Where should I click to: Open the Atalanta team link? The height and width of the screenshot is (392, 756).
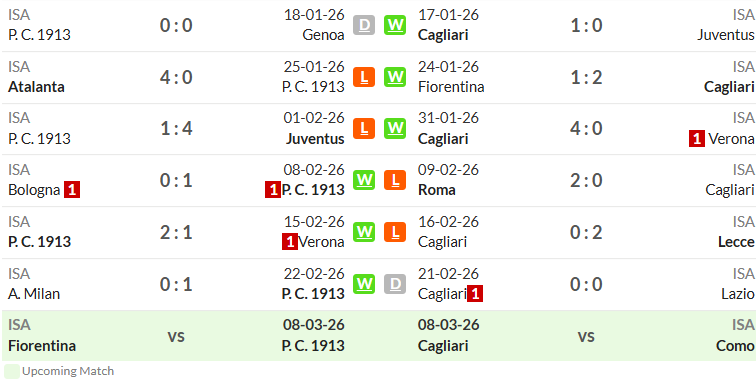(36, 87)
